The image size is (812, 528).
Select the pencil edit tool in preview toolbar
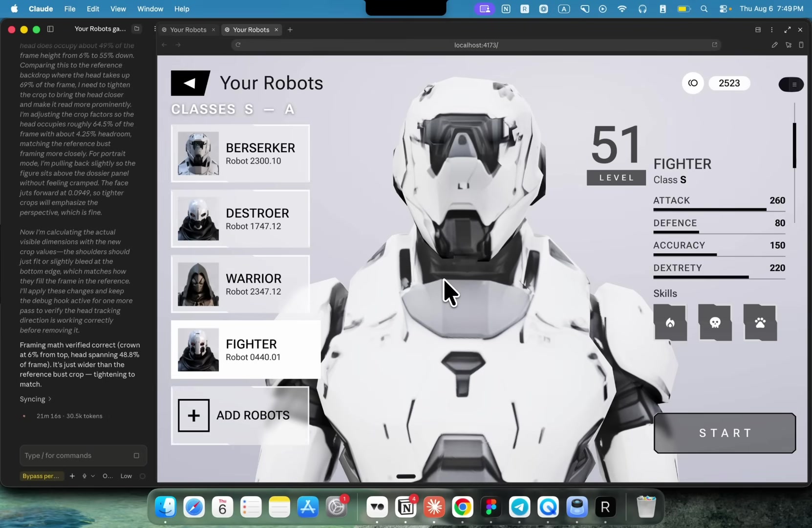[x=774, y=45]
